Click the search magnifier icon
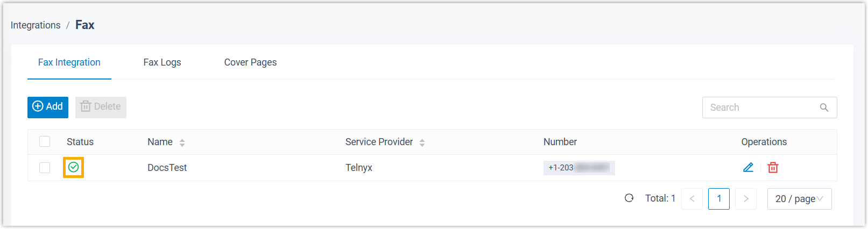 pos(824,108)
